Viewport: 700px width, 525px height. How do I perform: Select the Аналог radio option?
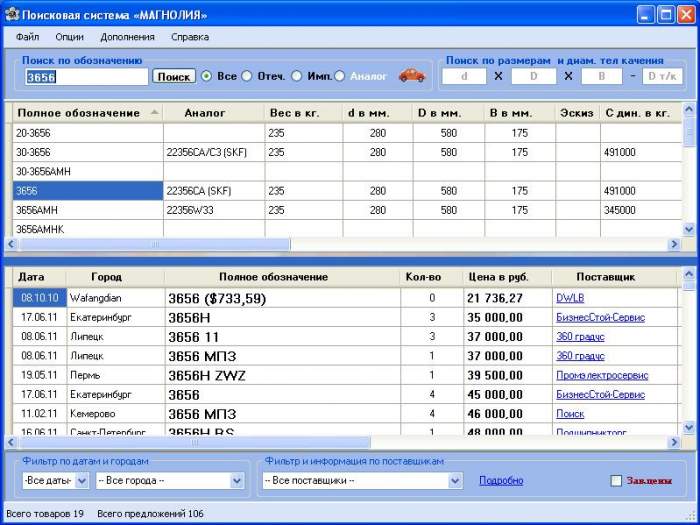340,76
